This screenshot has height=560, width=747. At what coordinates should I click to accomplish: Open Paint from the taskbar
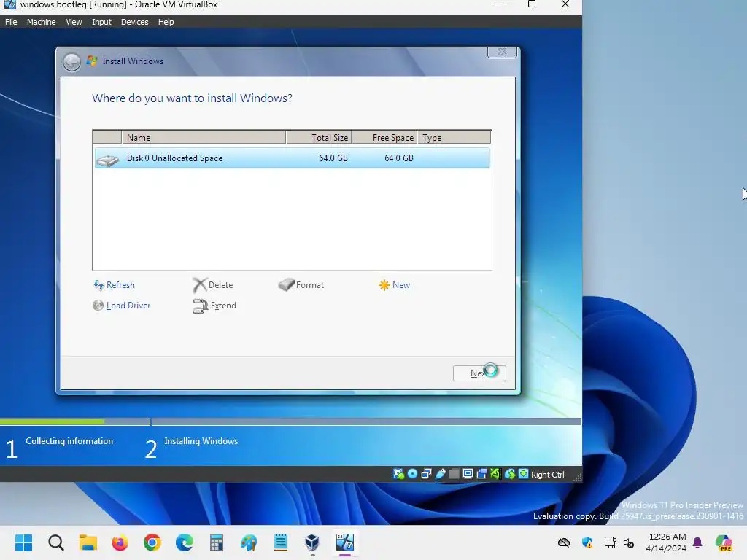click(249, 542)
